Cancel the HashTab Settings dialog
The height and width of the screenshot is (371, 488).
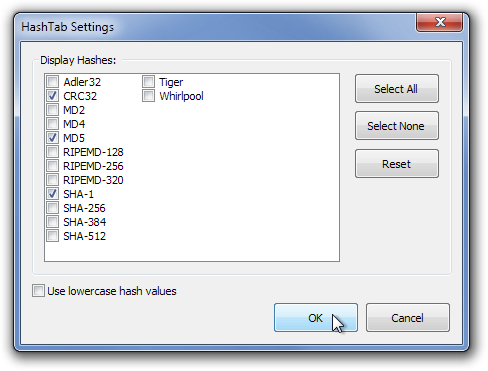[x=408, y=318]
